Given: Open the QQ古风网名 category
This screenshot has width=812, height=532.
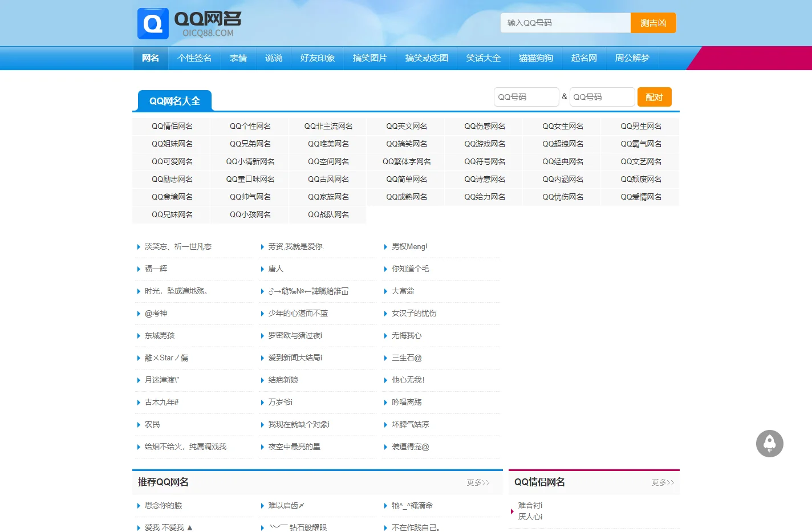Looking at the screenshot, I should 328,179.
